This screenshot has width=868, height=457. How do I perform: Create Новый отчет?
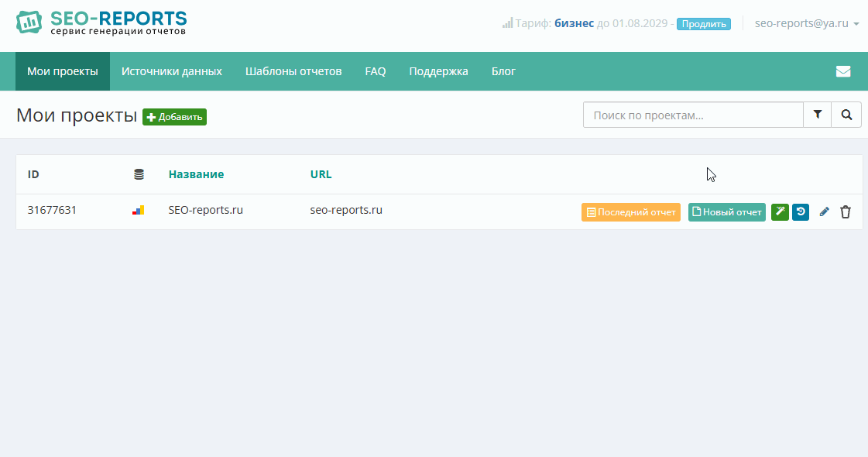[727, 212]
